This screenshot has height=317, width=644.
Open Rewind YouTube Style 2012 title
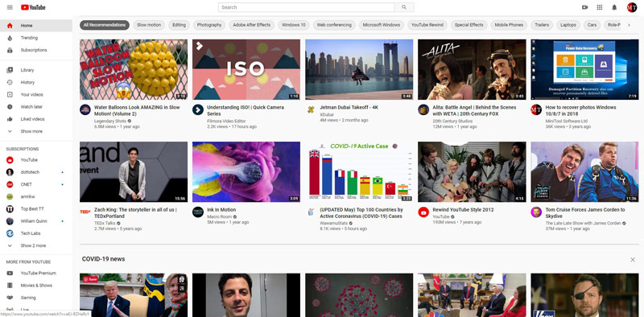pyautogui.click(x=463, y=210)
